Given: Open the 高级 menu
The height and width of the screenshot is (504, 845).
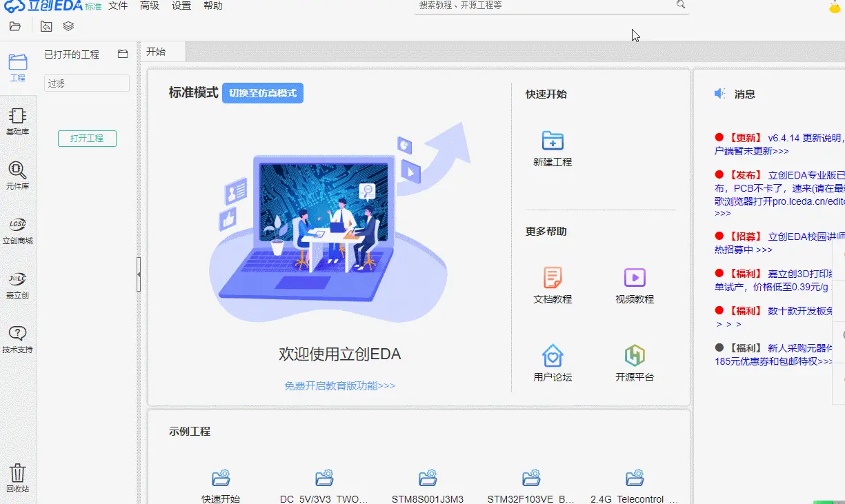Looking at the screenshot, I should tap(150, 6).
